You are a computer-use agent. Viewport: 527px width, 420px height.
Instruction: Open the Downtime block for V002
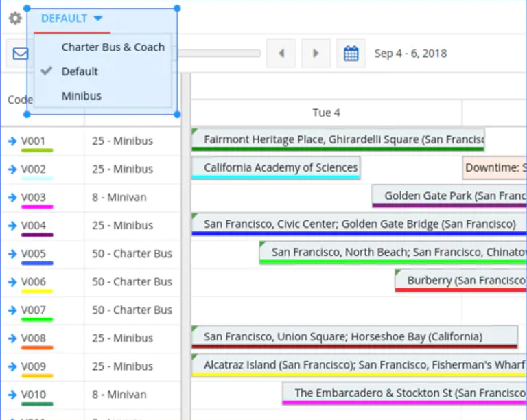pos(494,167)
